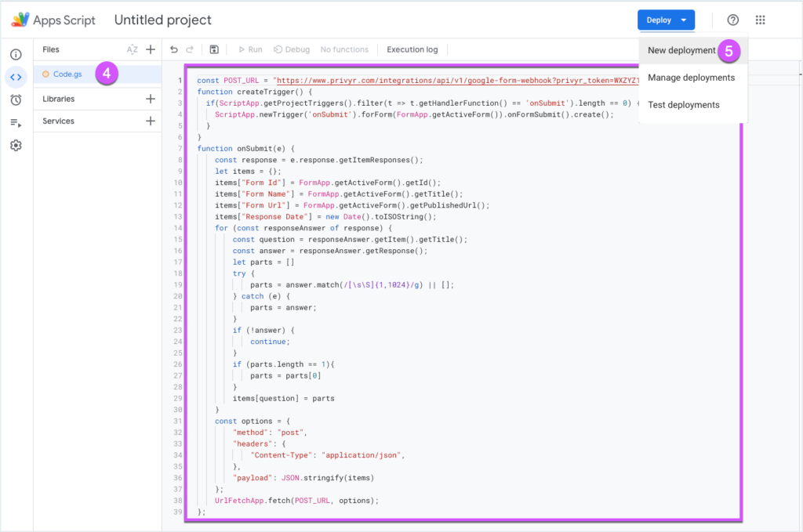The width and height of the screenshot is (803, 532).
Task: Open the Editor code icon in sidebar
Action: pos(16,78)
